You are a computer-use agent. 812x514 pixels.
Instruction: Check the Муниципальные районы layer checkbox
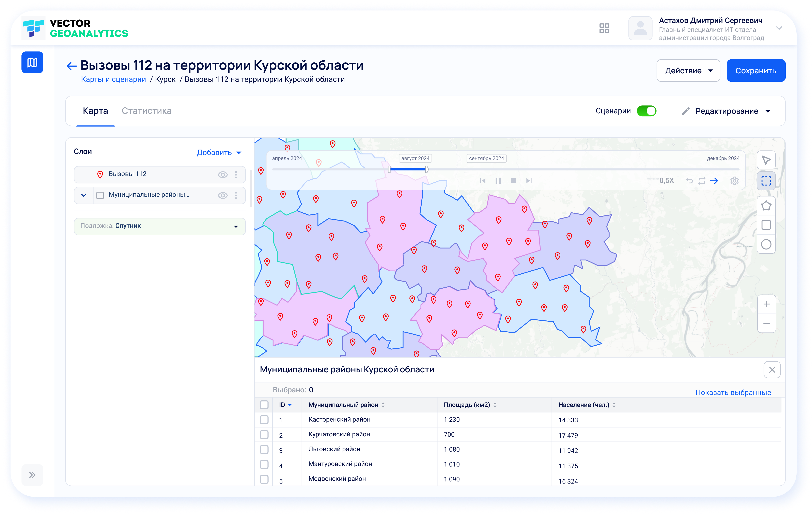(100, 195)
